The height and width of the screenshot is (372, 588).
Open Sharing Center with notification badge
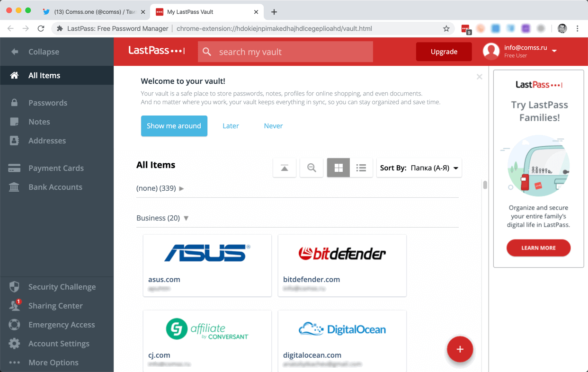pos(14,306)
